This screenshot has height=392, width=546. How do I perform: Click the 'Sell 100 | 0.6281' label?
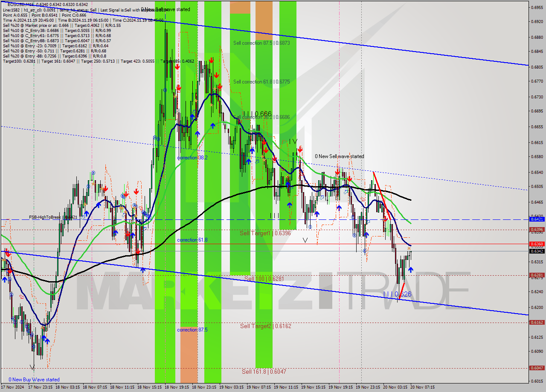pos(264,278)
